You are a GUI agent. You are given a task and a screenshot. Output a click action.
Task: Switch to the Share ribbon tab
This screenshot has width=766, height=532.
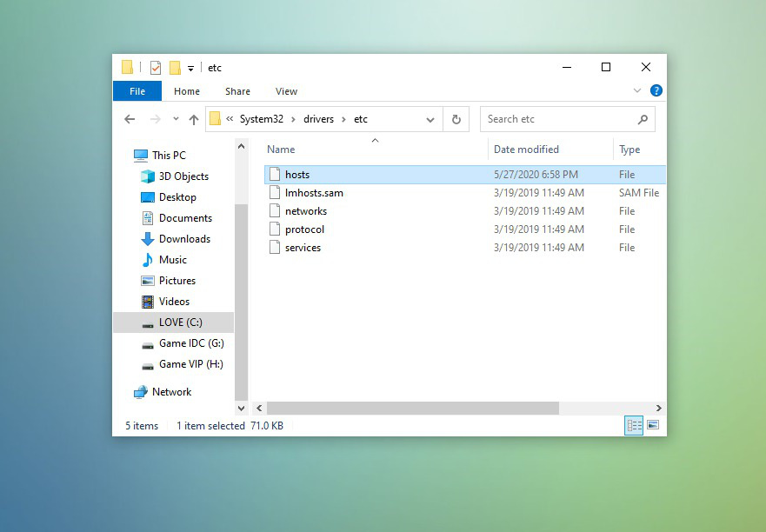[x=237, y=91]
